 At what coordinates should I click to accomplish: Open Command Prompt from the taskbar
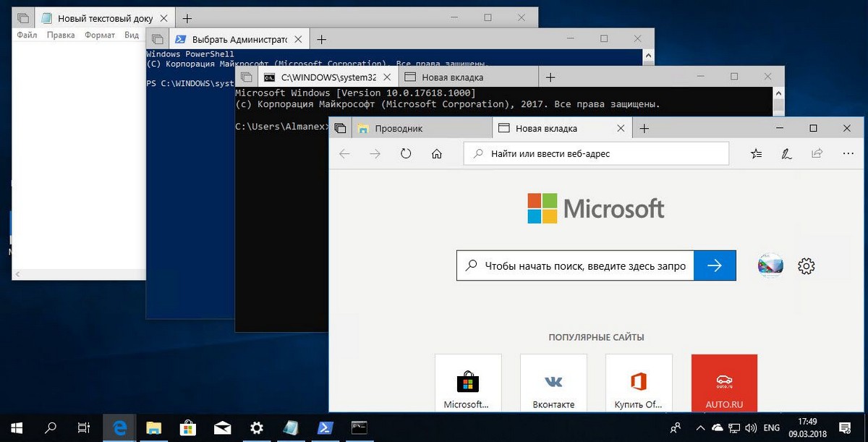coord(359,428)
